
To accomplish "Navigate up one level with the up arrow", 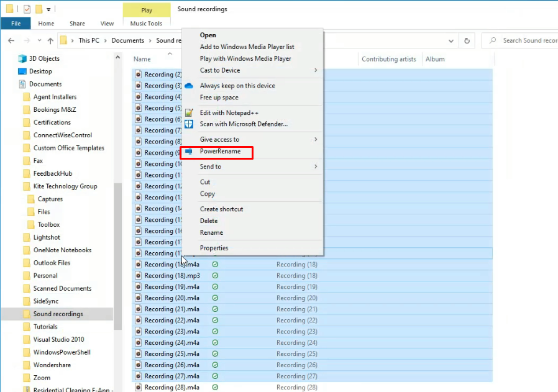I will pyautogui.click(x=50, y=40).
